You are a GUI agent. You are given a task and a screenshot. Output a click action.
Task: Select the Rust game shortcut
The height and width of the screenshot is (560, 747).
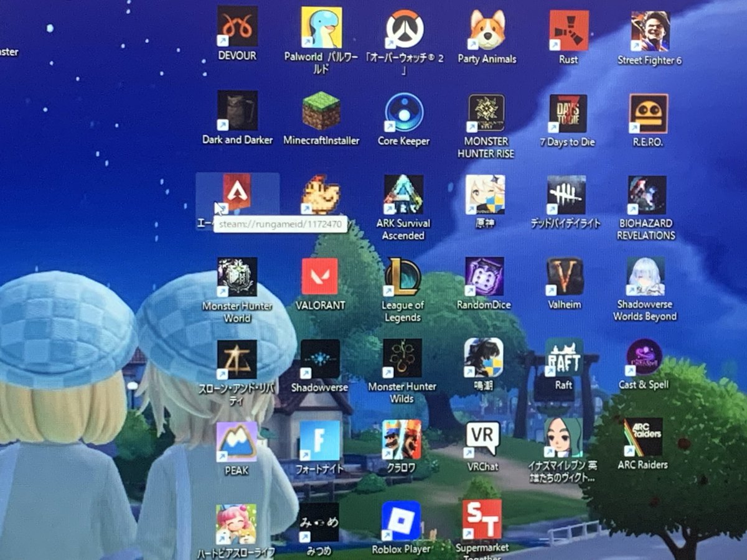pyautogui.click(x=568, y=30)
